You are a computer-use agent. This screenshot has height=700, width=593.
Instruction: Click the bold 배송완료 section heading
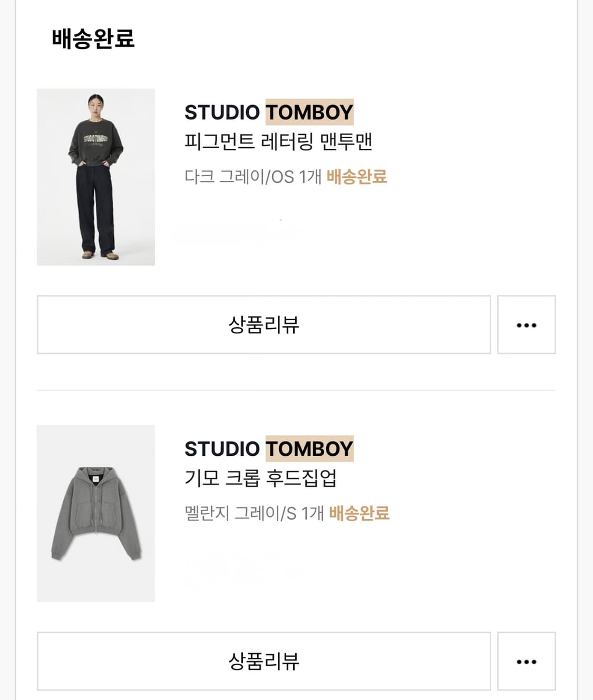pyautogui.click(x=93, y=39)
